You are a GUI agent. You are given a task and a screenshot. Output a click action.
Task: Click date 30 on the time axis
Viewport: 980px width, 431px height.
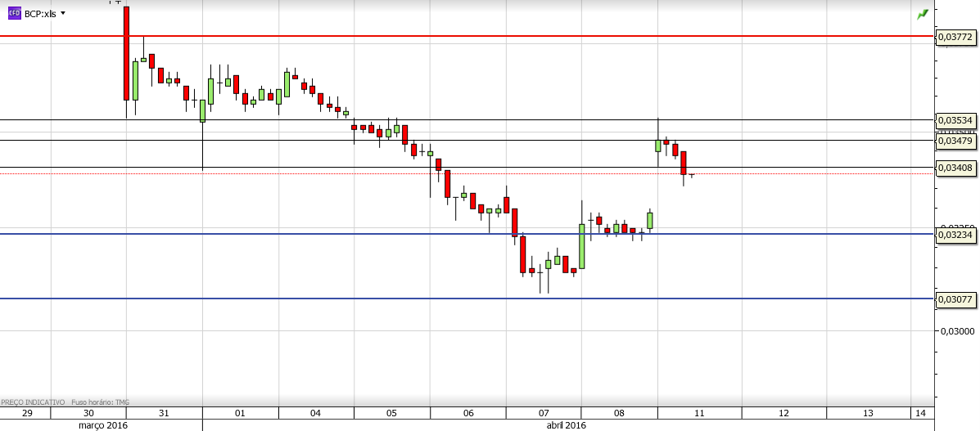point(88,414)
